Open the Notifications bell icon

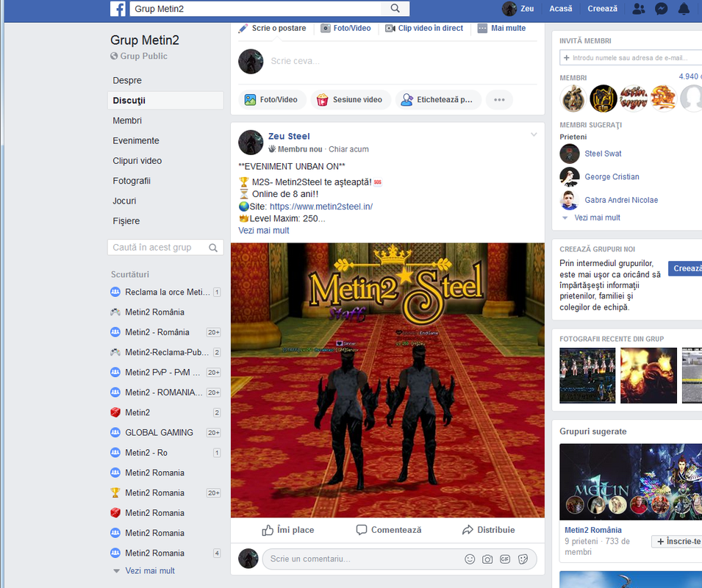click(x=684, y=9)
